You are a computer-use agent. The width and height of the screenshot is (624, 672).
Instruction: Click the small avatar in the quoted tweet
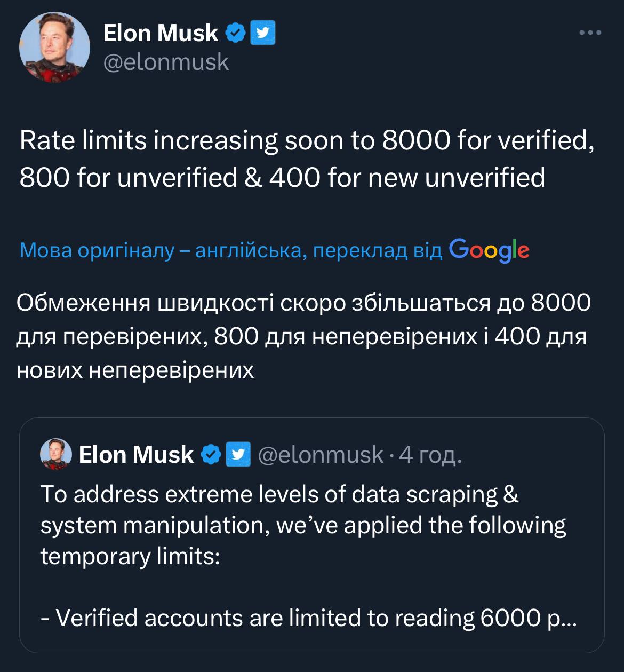(56, 454)
